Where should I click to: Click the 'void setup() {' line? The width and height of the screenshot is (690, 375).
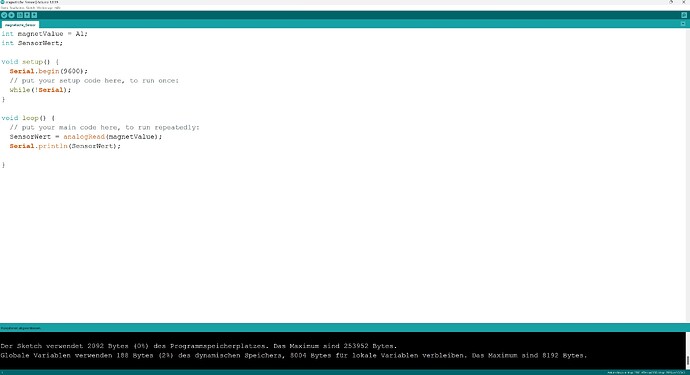(30, 62)
